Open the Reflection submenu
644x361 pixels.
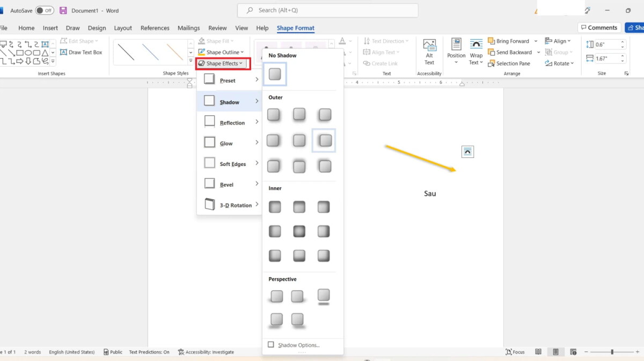(x=232, y=123)
